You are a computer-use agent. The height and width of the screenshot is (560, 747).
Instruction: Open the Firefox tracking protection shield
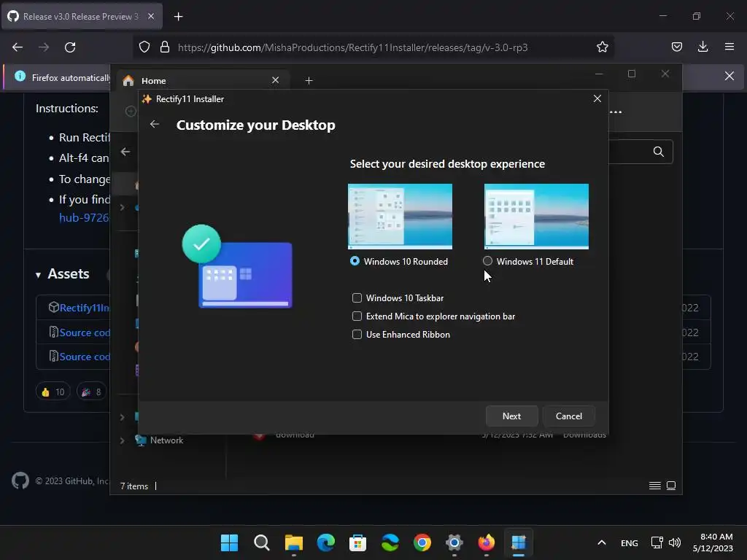tap(144, 47)
